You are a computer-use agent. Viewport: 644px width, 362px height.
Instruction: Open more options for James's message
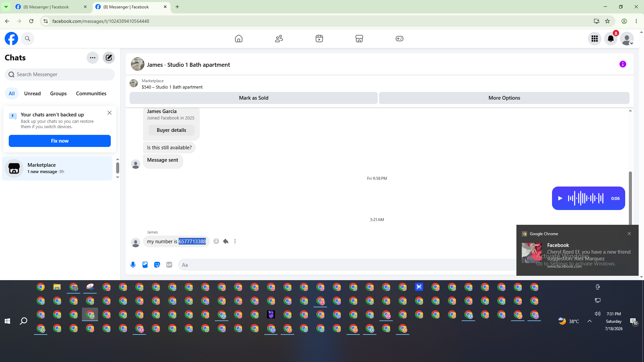(235, 241)
